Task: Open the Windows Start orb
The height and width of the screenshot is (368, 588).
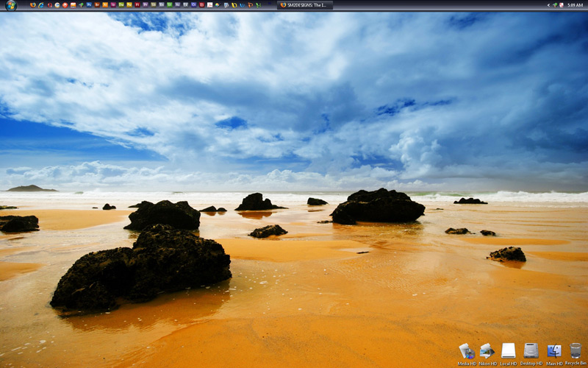Action: pyautogui.click(x=11, y=5)
